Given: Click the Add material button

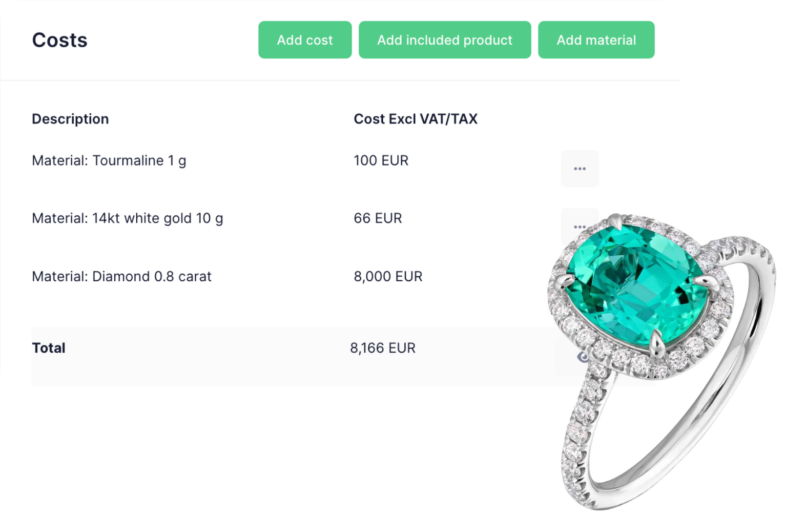Looking at the screenshot, I should point(596,39).
